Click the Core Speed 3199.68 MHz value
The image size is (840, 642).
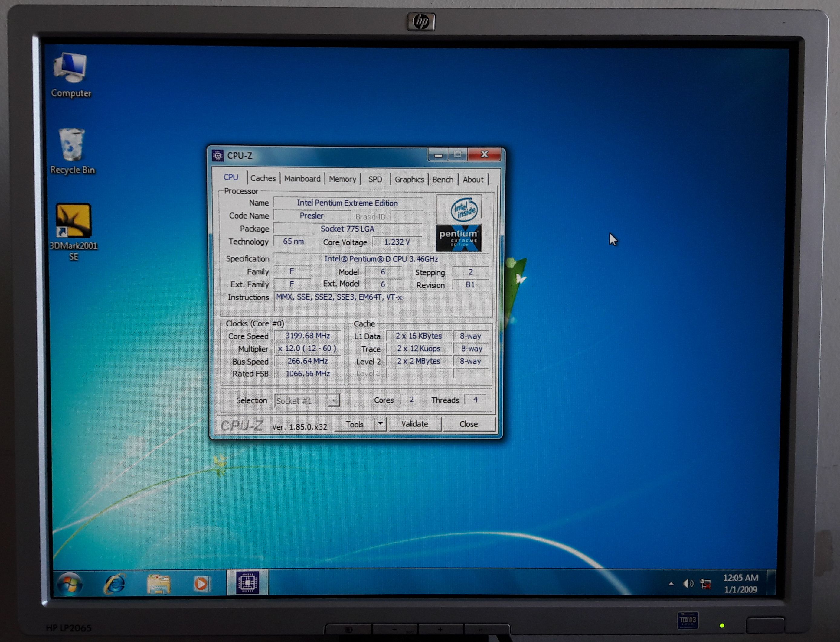308,336
